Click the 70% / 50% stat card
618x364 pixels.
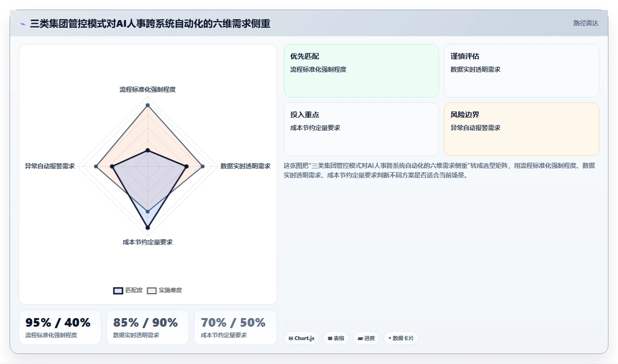pyautogui.click(x=235, y=327)
